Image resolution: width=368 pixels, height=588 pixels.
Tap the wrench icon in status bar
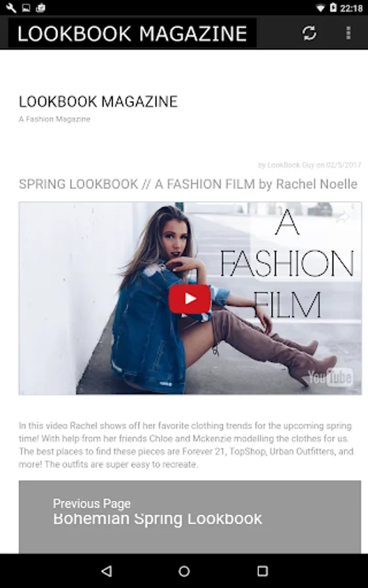click(x=11, y=7)
